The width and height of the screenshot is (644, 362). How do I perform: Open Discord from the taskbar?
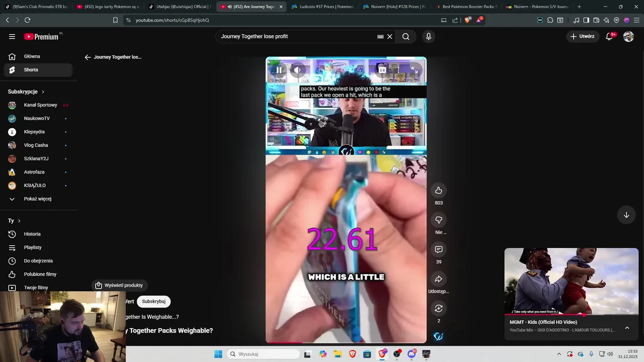pos(412,354)
